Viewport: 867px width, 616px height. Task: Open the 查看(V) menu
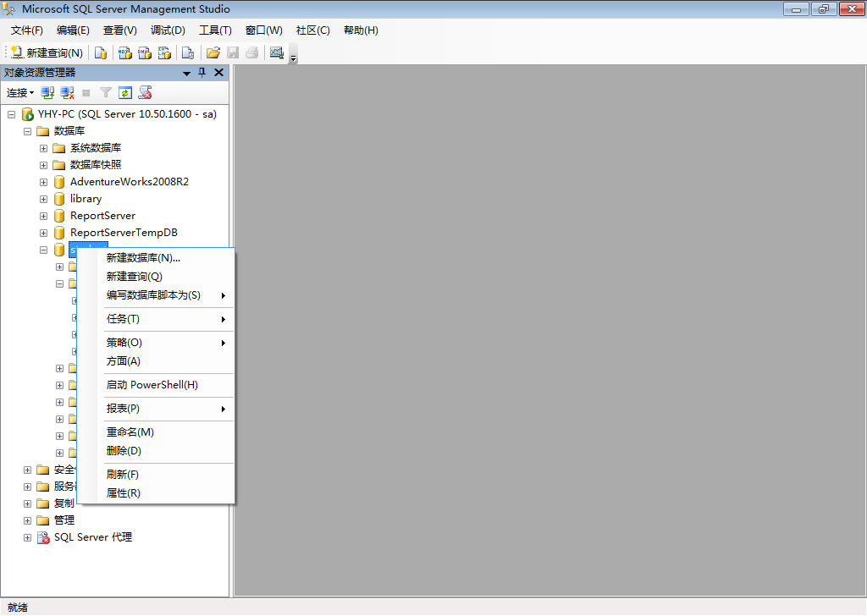pyautogui.click(x=120, y=30)
